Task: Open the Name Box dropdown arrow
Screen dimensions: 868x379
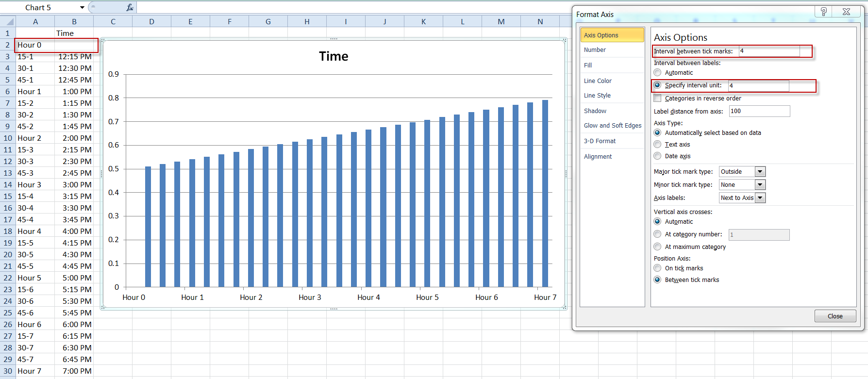Action: 82,7
